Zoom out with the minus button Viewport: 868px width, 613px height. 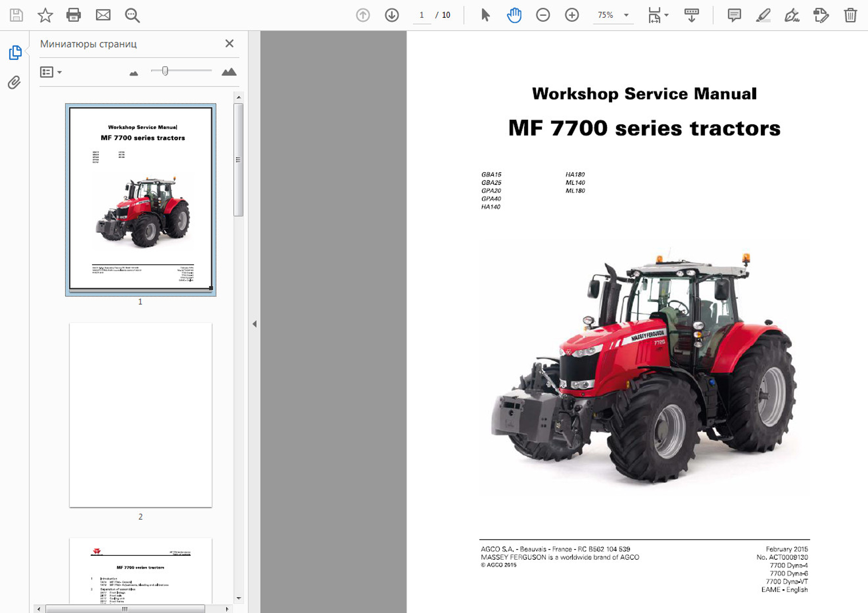pos(543,15)
